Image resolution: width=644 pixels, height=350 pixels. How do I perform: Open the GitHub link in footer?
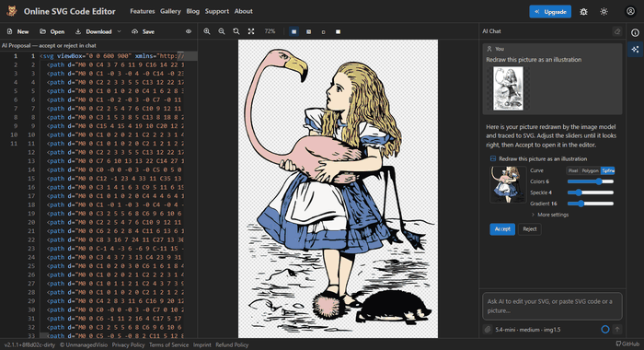(627, 344)
